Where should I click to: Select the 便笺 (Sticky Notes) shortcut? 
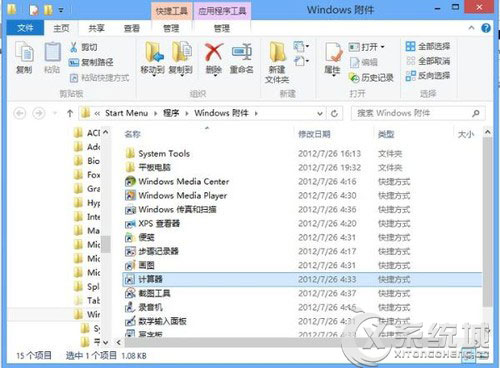302,237
